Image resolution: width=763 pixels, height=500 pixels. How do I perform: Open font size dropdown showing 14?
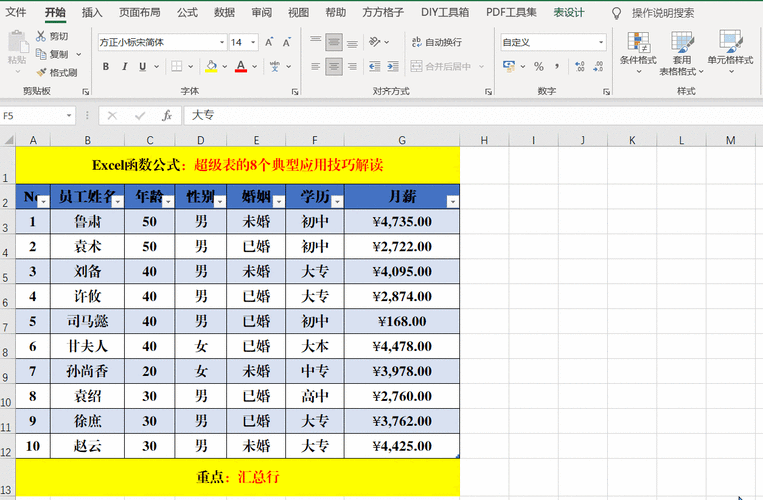tap(254, 42)
